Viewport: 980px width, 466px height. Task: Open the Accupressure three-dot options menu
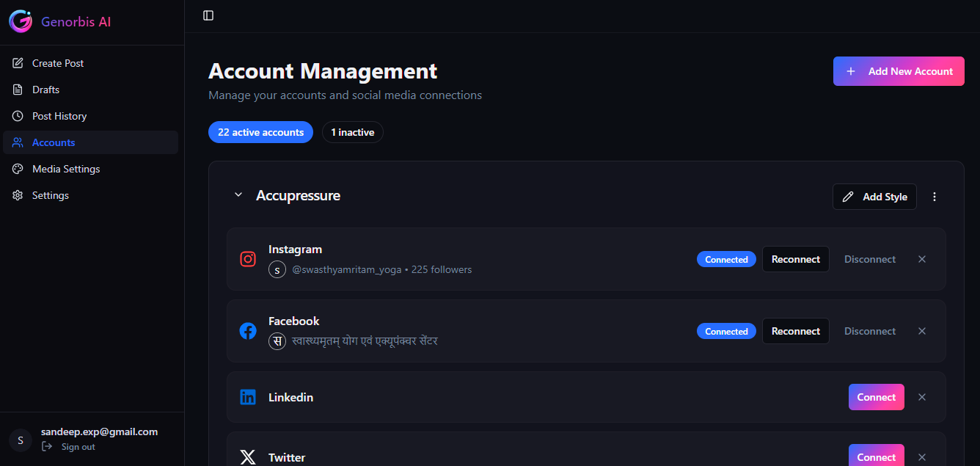[935, 196]
